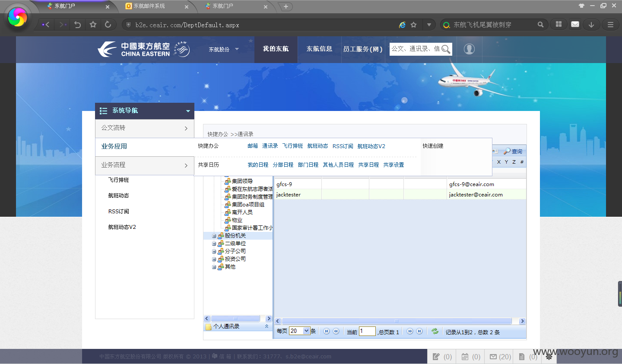Open the 我的日程 link

258,165
